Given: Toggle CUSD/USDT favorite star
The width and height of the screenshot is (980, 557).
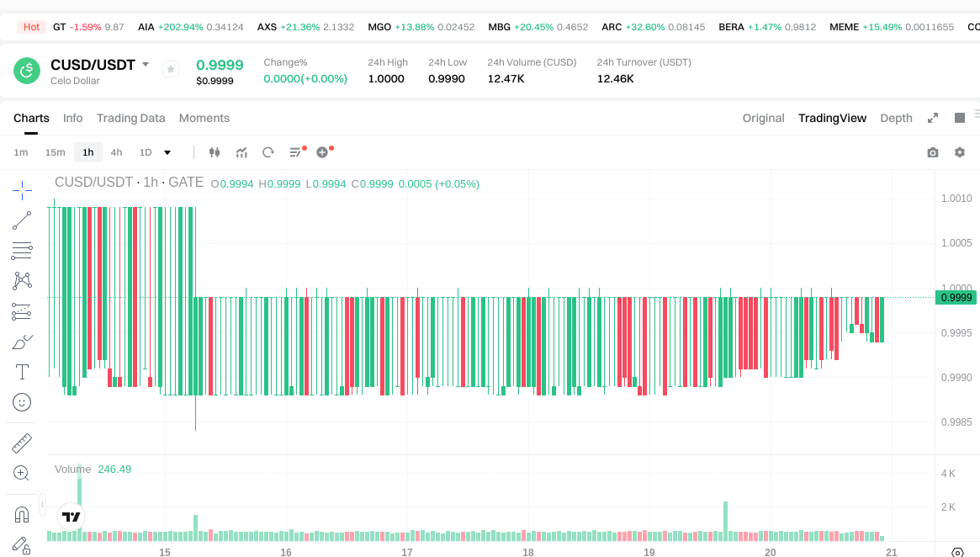Looking at the screenshot, I should 171,70.
